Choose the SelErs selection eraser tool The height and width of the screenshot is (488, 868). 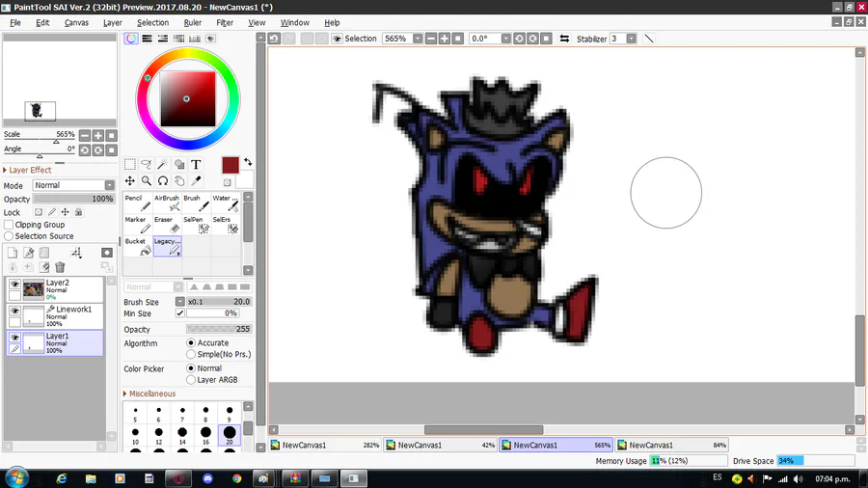226,225
